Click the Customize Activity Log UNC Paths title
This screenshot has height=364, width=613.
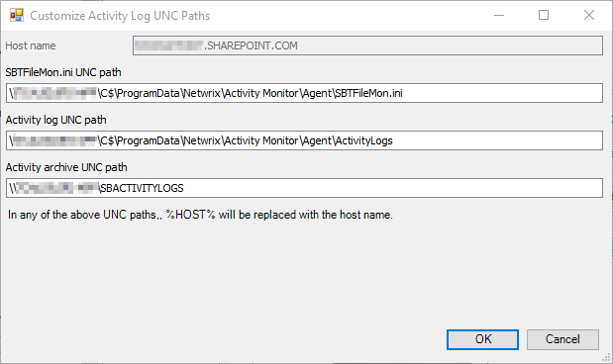tap(120, 16)
